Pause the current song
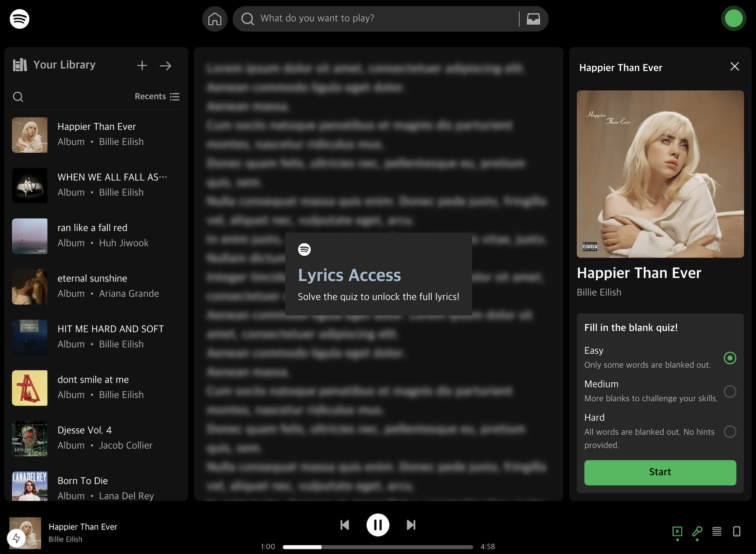Image resolution: width=756 pixels, height=554 pixels. point(378,525)
